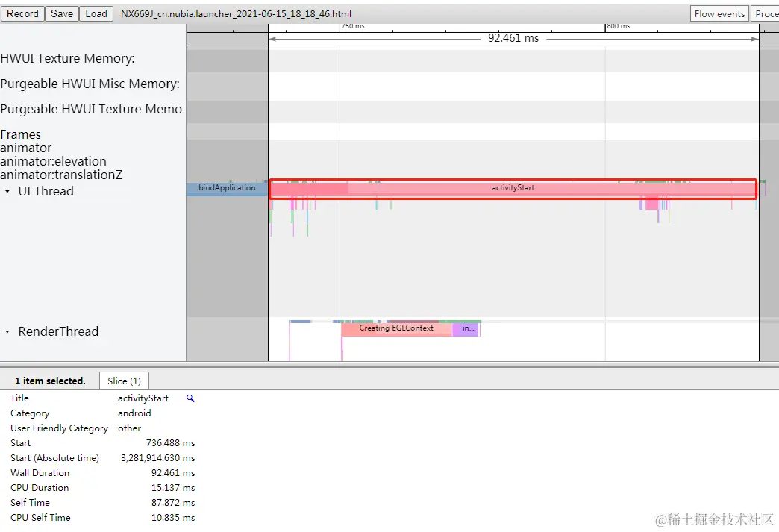Click the 800 ms ruler mark
779x532 pixels.
(x=619, y=26)
